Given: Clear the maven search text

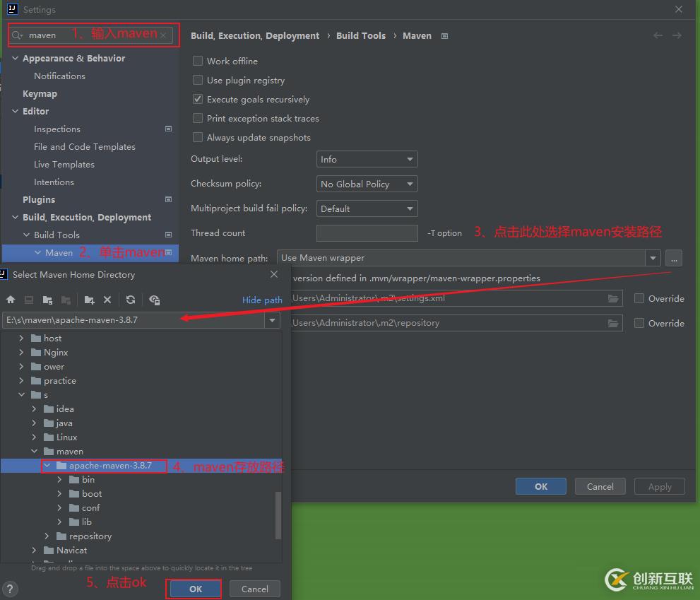Looking at the screenshot, I should click(x=163, y=35).
